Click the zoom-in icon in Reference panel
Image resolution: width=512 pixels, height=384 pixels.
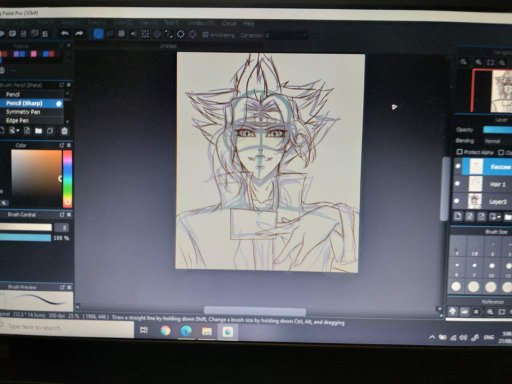click(490, 312)
